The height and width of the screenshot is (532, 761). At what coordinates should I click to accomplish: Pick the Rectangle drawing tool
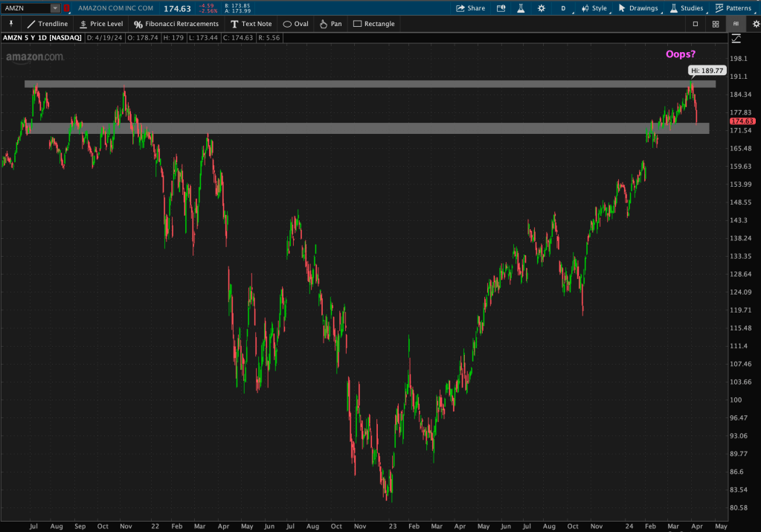[x=373, y=24]
